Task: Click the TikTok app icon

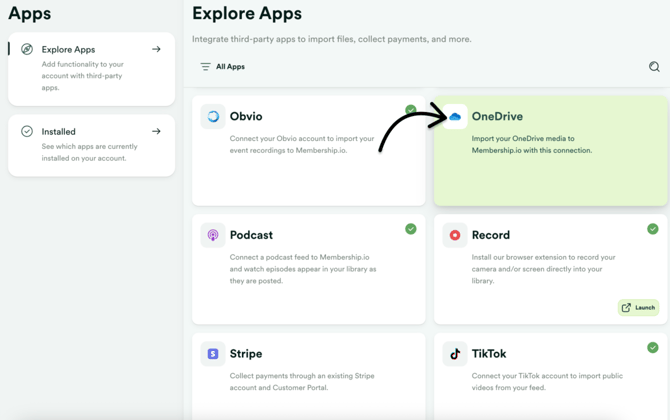Action: point(455,354)
